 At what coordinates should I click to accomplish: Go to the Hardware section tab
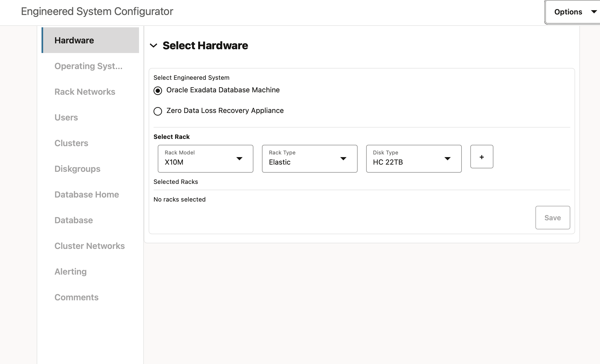click(x=74, y=40)
